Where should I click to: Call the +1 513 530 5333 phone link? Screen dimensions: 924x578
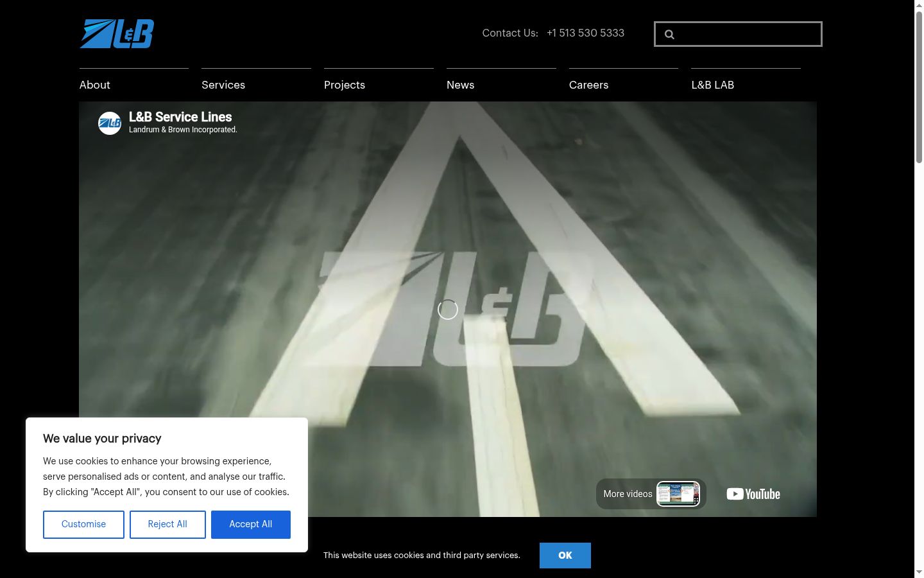[585, 33]
